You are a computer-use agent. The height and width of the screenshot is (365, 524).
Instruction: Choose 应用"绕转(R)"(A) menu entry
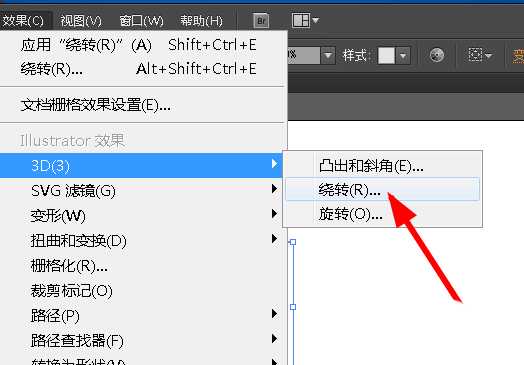click(143, 45)
